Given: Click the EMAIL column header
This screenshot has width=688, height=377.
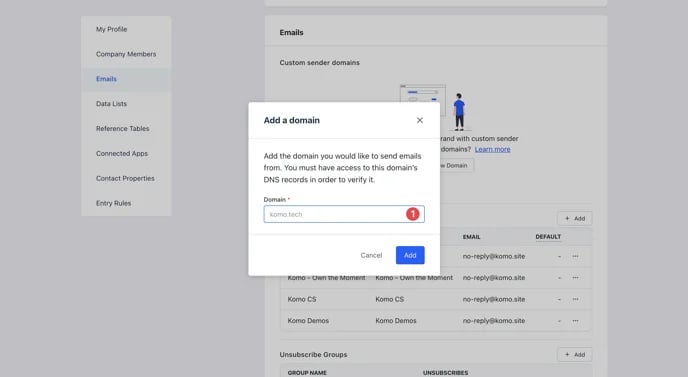Looking at the screenshot, I should [x=471, y=237].
